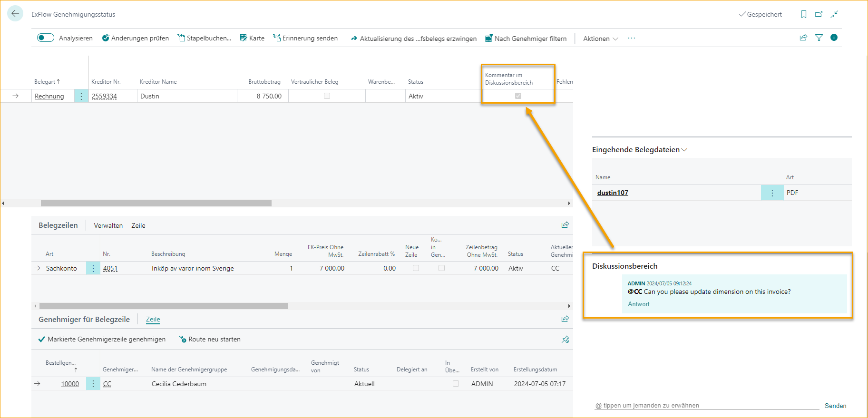The image size is (868, 418).
Task: Click the bookmark icon in header
Action: 803,14
